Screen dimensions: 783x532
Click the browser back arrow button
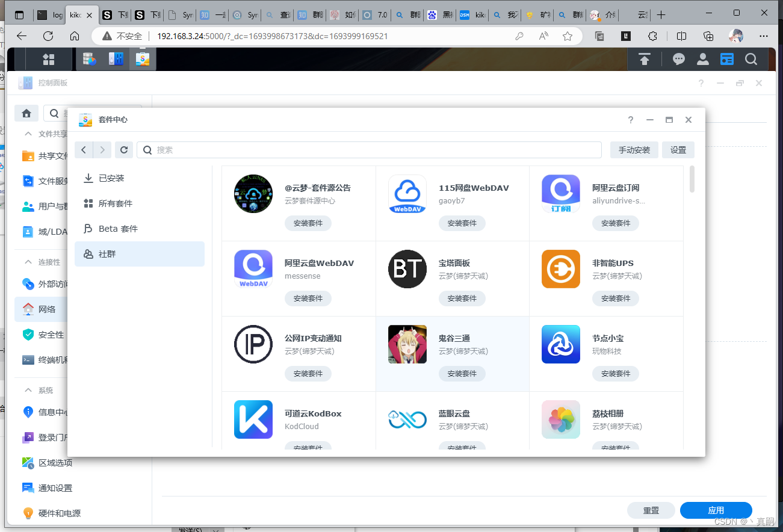click(22, 36)
